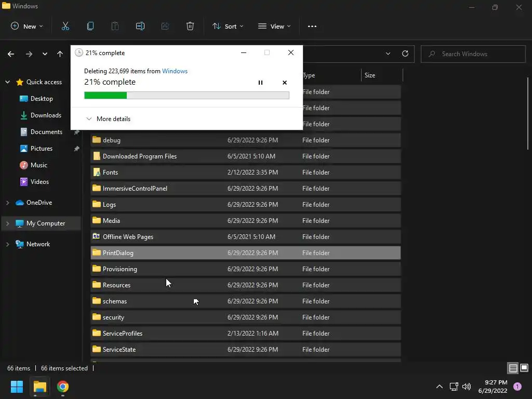Open the Sort dropdown menu
Image resolution: width=532 pixels, height=399 pixels.
click(228, 26)
